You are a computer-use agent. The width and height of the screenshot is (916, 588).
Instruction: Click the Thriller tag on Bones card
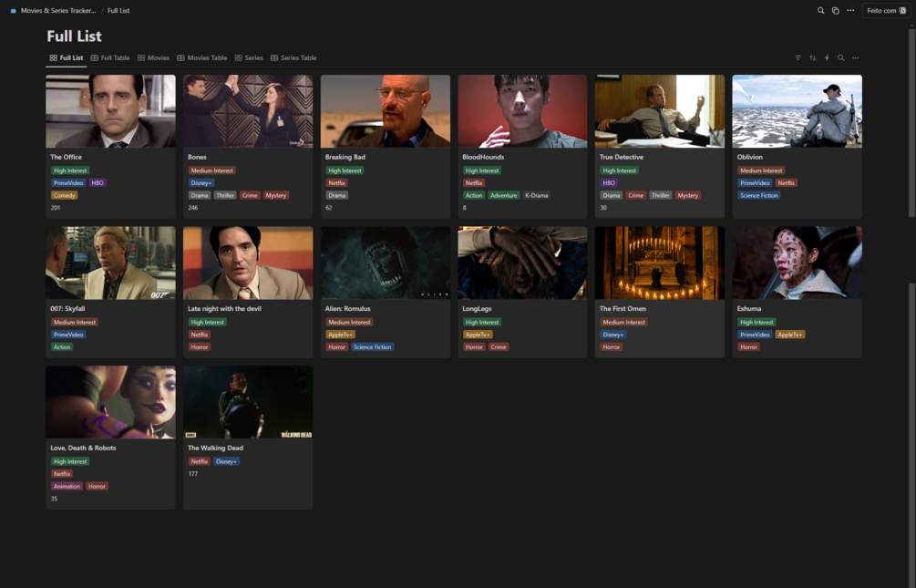coord(225,195)
